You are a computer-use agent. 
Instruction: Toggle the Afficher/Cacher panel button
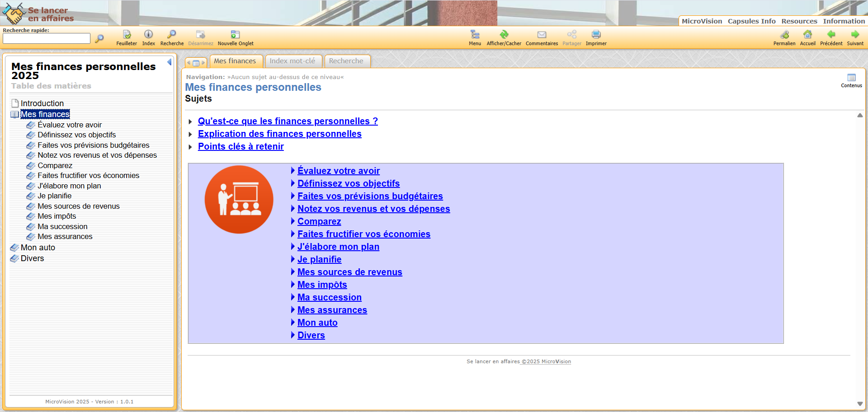pos(504,35)
